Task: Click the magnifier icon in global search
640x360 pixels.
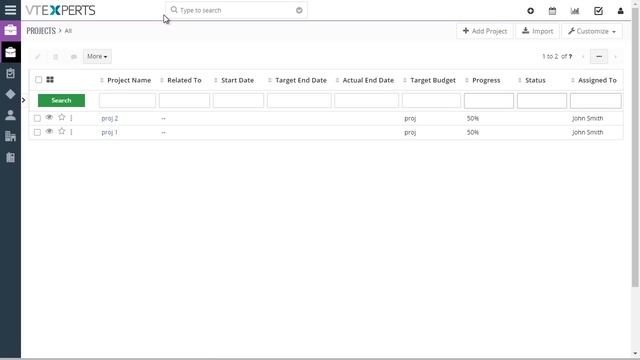Action: tap(174, 9)
